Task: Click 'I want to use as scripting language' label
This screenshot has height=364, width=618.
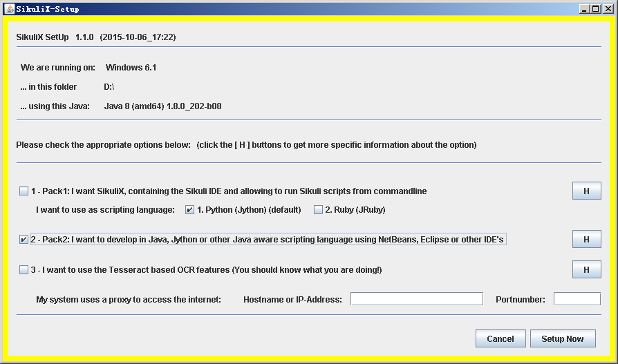Action: coord(105,210)
